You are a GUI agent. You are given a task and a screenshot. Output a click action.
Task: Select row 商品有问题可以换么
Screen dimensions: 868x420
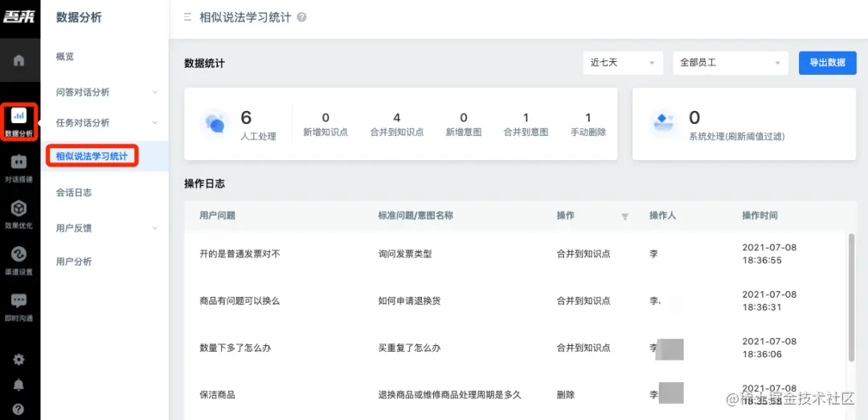pos(516,301)
